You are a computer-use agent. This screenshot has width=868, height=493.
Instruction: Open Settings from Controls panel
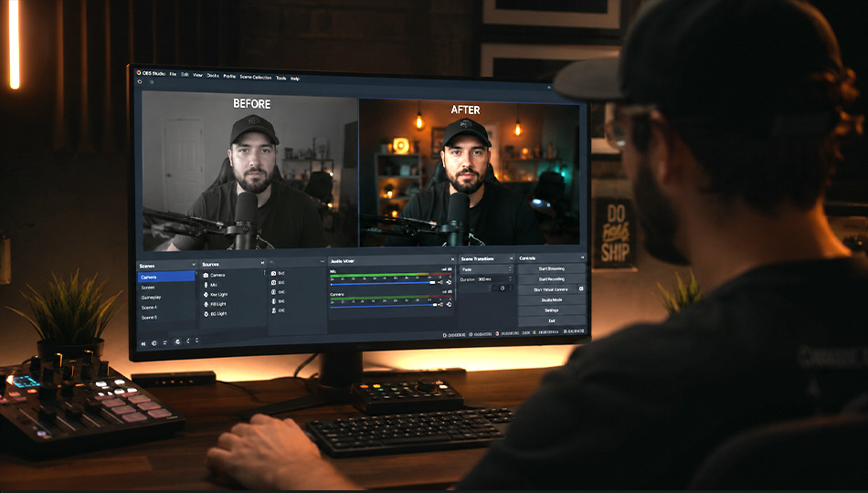tap(552, 310)
